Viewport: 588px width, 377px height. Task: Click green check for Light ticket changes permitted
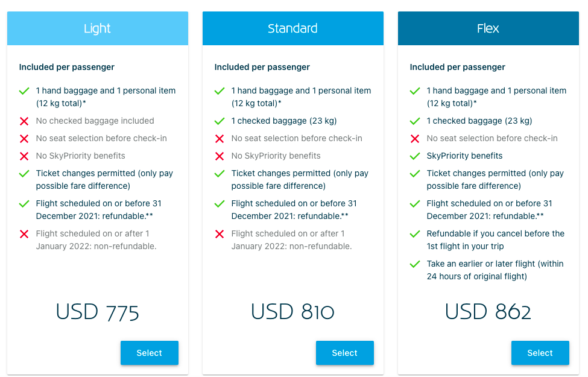click(x=24, y=174)
